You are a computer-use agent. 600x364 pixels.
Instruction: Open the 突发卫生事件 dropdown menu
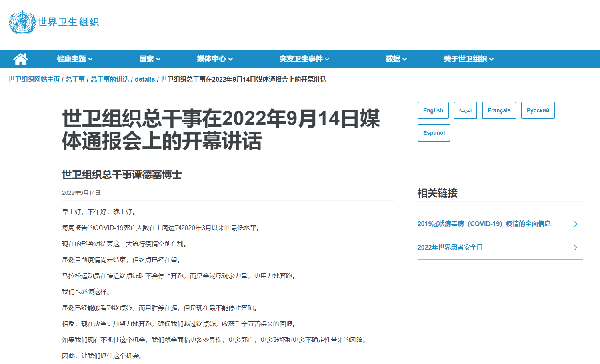(x=304, y=59)
